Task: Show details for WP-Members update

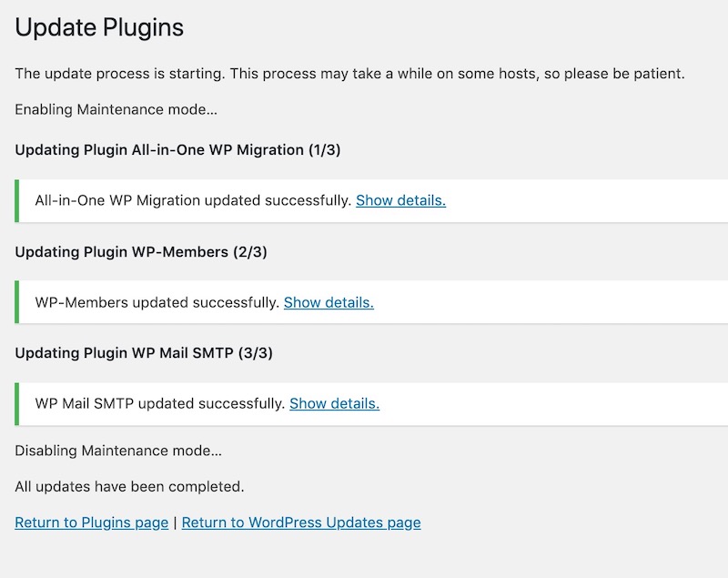Action: click(329, 303)
